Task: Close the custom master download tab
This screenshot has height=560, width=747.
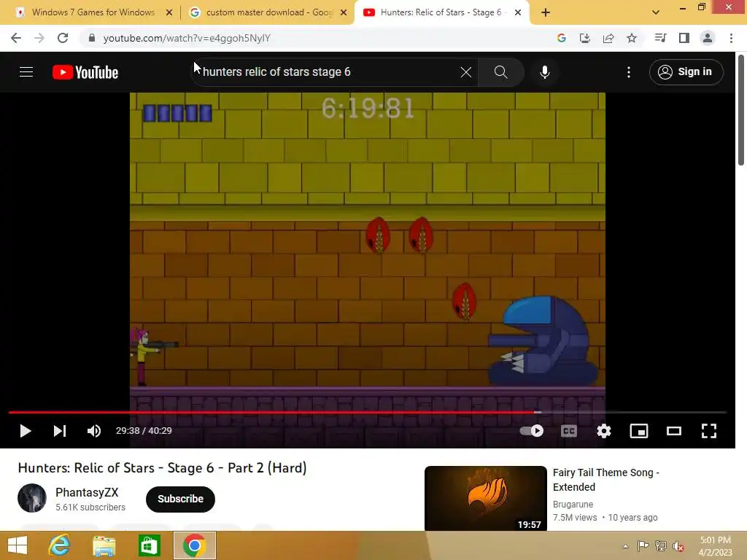Action: [344, 13]
